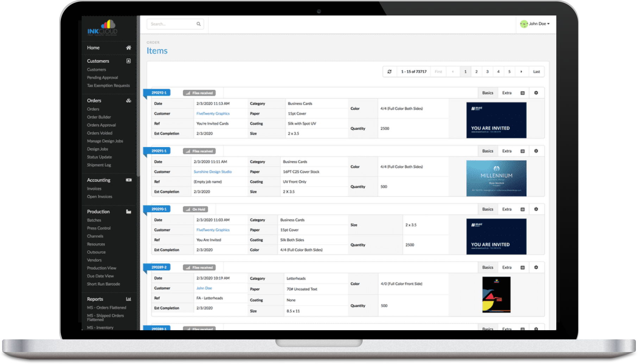Click the Last pagination button
Viewport: 638px width, 364px height.
536,71
